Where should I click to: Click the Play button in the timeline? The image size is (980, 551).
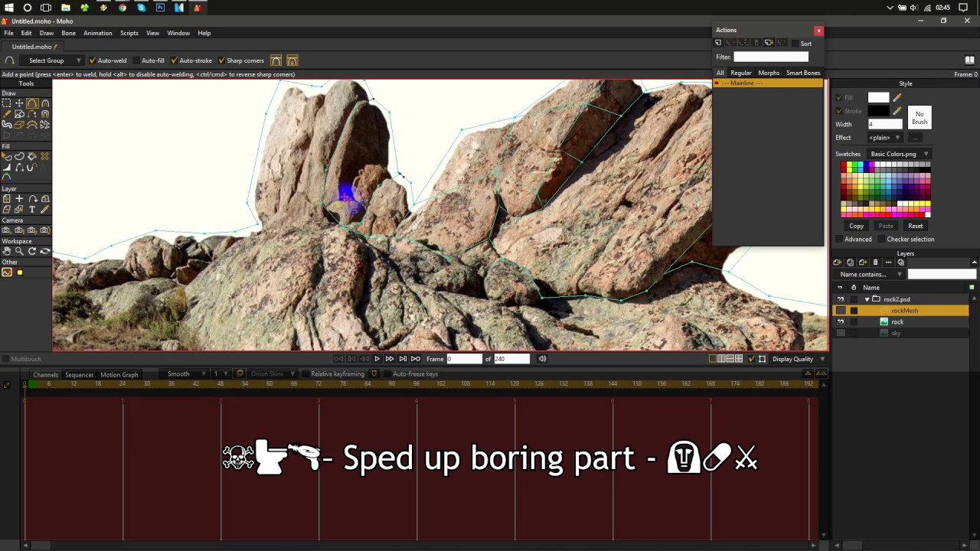pyautogui.click(x=377, y=358)
